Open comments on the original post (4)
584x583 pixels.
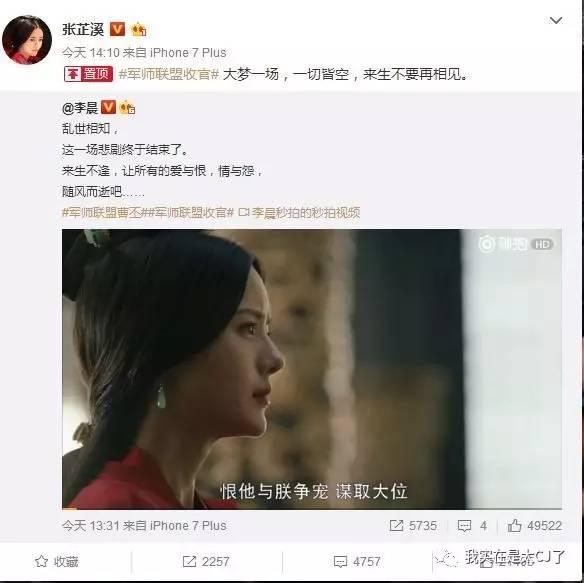[472, 526]
